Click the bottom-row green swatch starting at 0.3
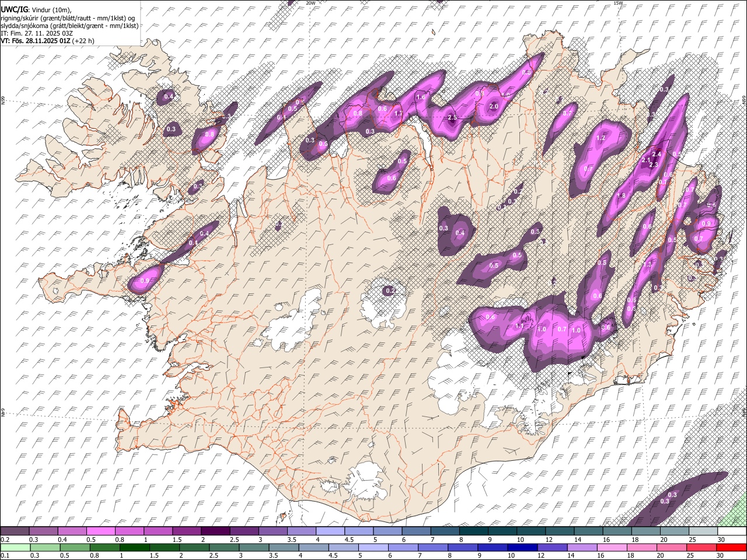Image resolution: width=747 pixels, height=560 pixels. click(44, 547)
